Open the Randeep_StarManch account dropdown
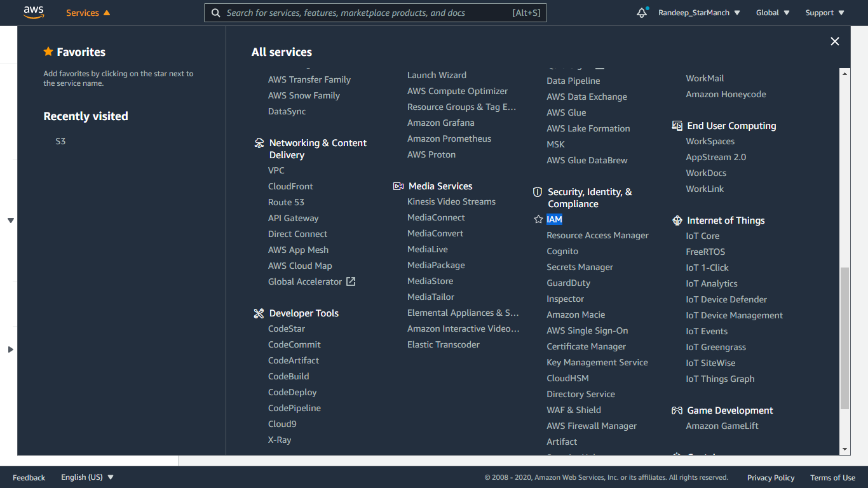Viewport: 868px width, 488px height. [699, 13]
